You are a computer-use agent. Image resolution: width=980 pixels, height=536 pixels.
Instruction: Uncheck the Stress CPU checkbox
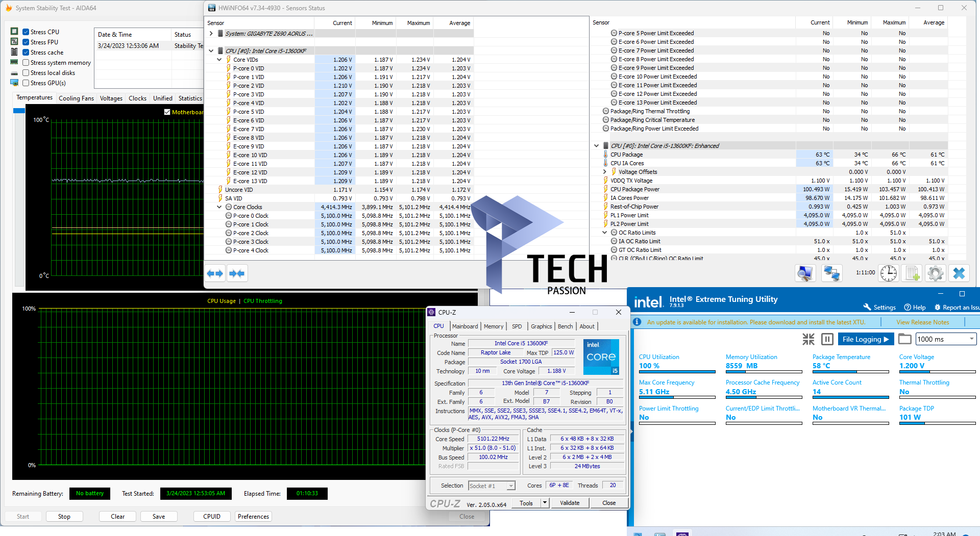pos(26,32)
